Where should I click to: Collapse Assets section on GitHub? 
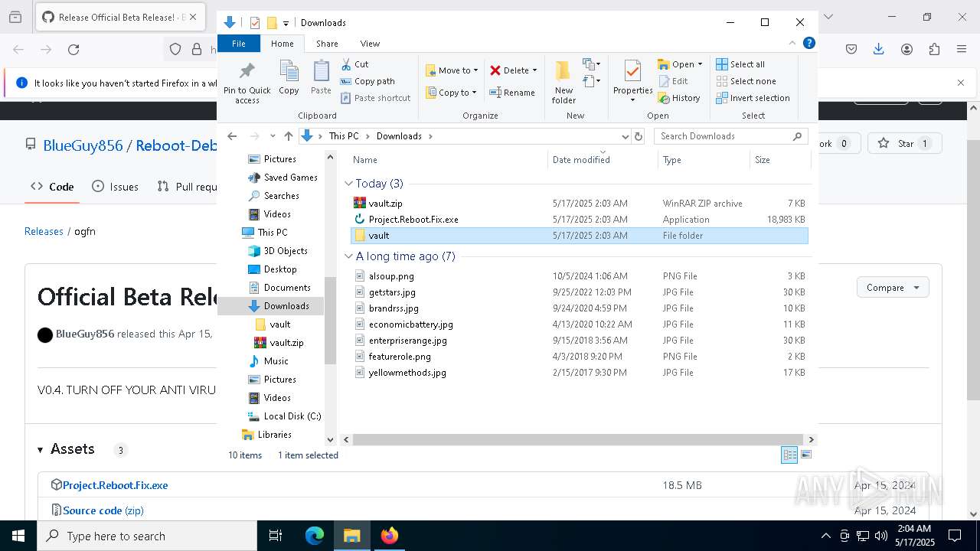[x=41, y=450]
